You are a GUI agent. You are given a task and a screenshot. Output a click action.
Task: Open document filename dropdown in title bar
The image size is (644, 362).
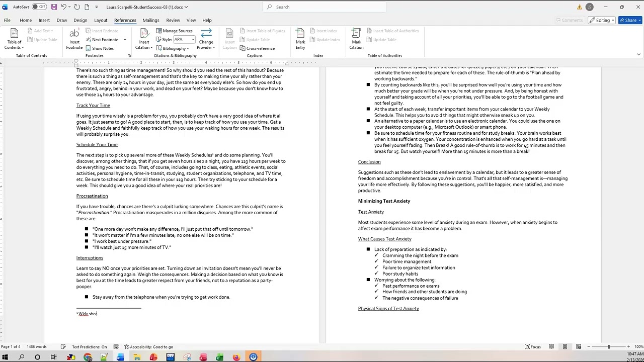[x=186, y=7]
